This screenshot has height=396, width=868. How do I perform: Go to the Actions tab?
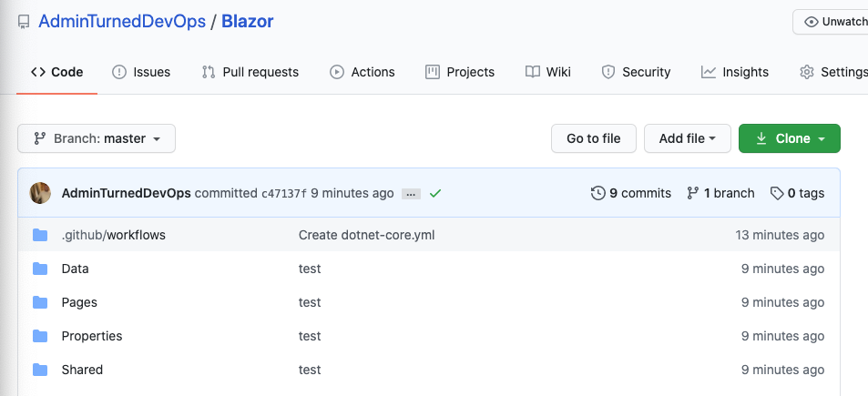(x=363, y=72)
